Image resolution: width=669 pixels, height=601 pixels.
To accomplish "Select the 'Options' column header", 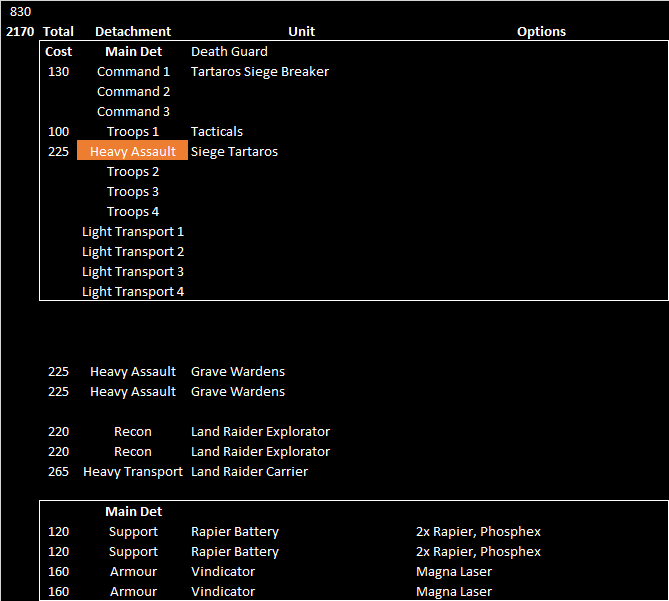I will click(x=541, y=32).
